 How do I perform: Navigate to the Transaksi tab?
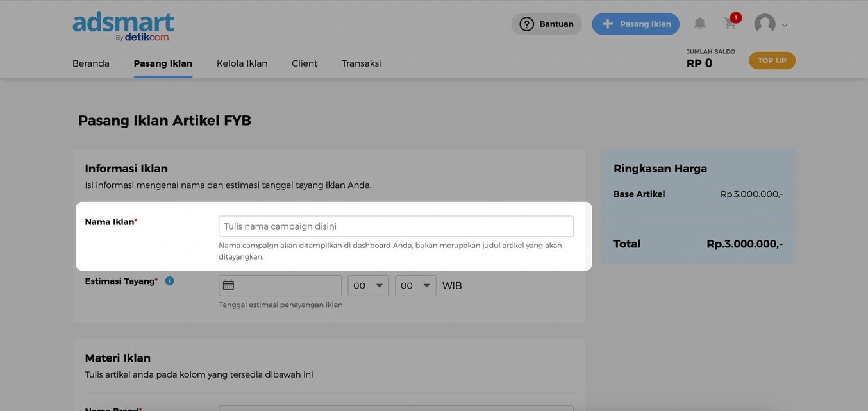coord(361,63)
